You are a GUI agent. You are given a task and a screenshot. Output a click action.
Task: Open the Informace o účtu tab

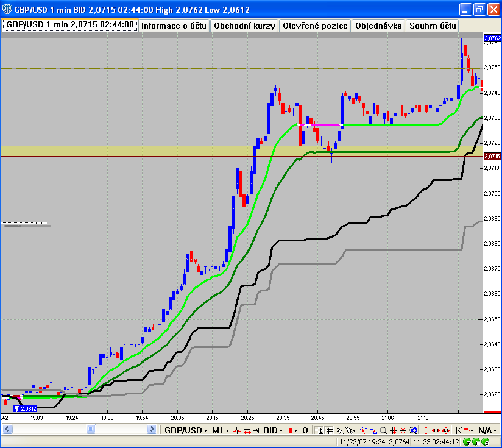[174, 26]
